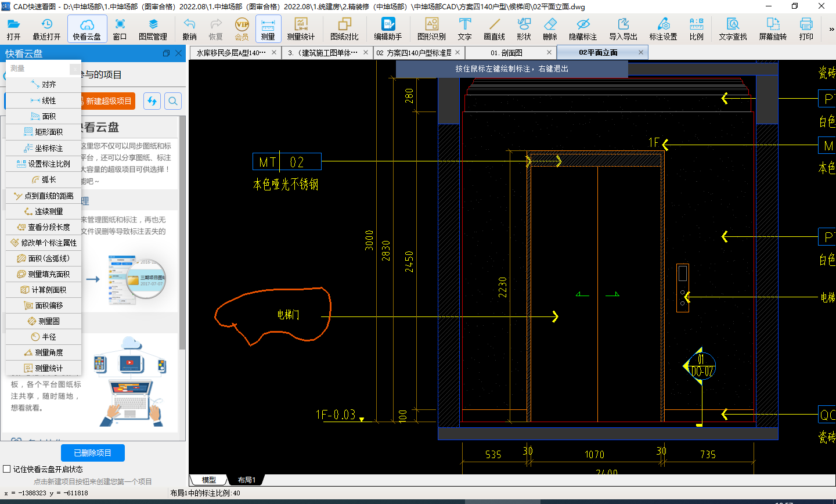Choose 修改单个标注属性 option
Image resolution: width=836 pixels, height=504 pixels.
click(44, 243)
